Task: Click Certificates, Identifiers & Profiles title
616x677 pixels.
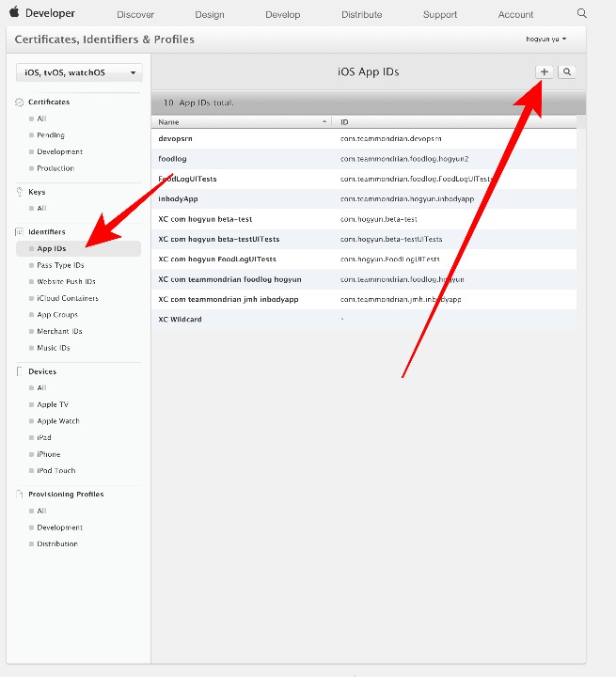Action: click(104, 39)
